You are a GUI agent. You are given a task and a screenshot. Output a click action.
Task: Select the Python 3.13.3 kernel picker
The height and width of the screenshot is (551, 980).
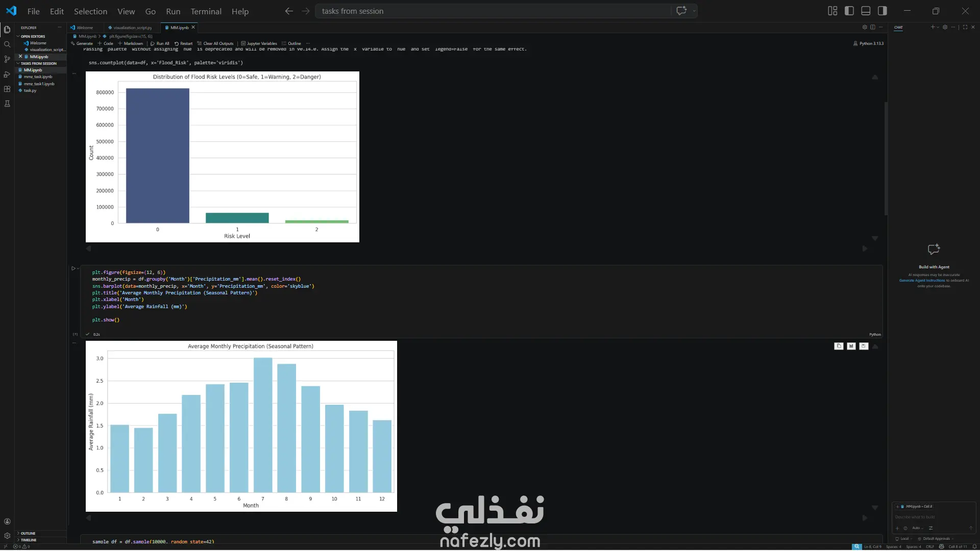[868, 43]
